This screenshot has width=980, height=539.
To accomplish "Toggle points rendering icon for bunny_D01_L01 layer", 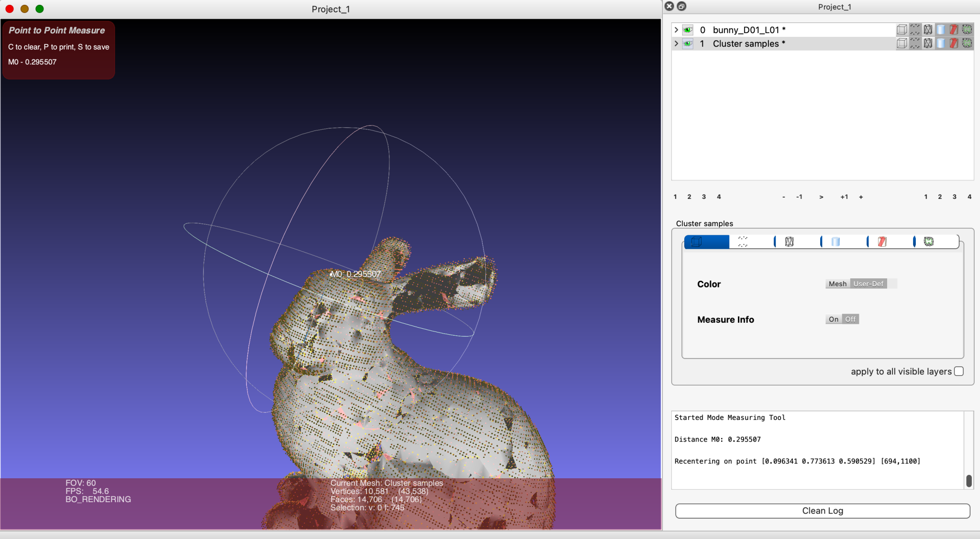I will [x=915, y=30].
